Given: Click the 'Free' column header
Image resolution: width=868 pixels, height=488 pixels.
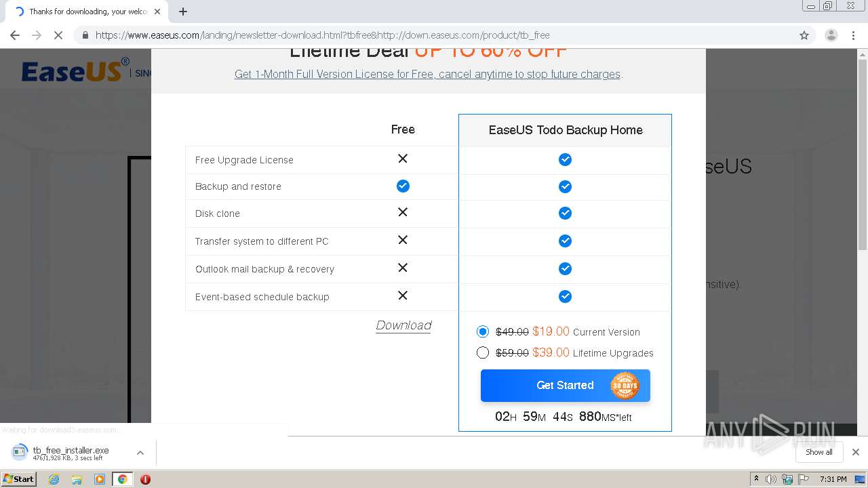Looking at the screenshot, I should click(403, 129).
